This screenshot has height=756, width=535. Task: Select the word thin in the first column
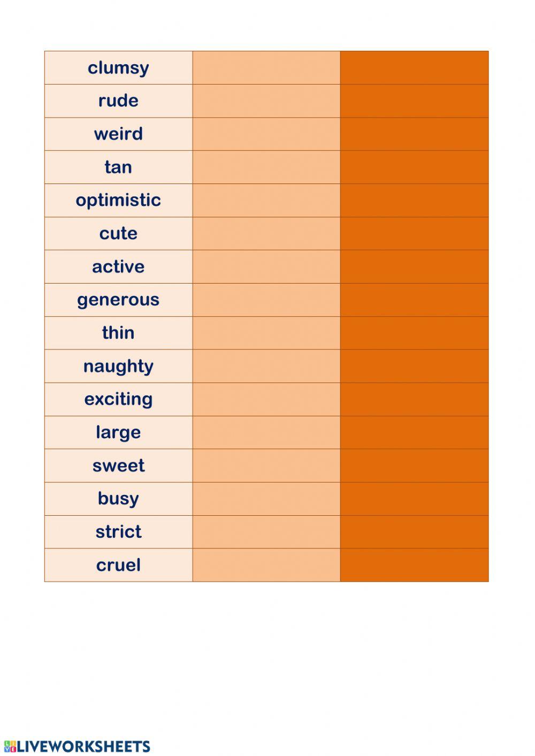point(118,333)
